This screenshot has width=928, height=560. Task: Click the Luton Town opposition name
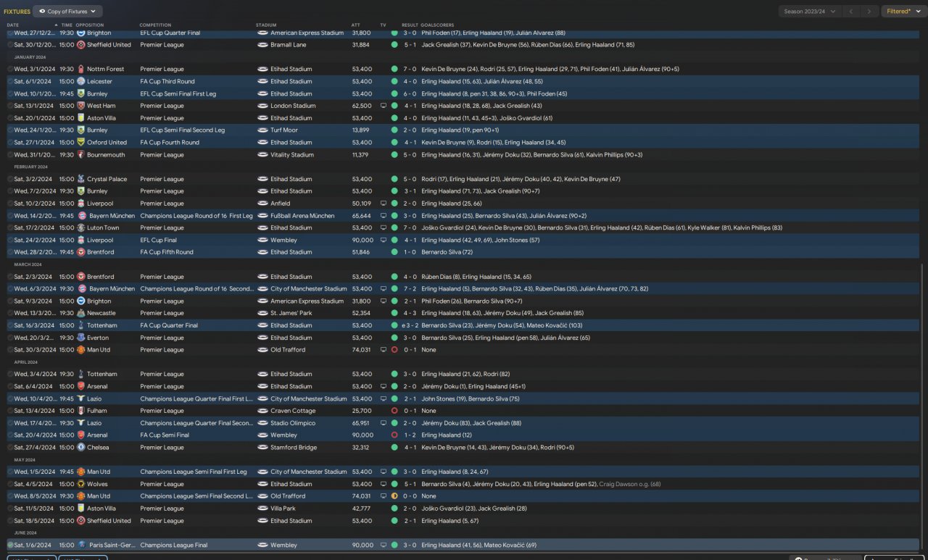coord(103,228)
